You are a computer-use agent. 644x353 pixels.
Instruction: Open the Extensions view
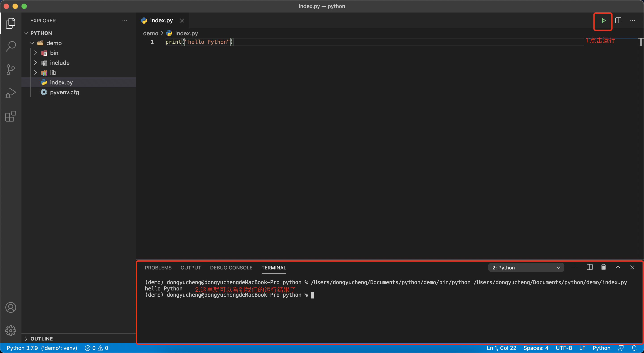[x=11, y=116]
